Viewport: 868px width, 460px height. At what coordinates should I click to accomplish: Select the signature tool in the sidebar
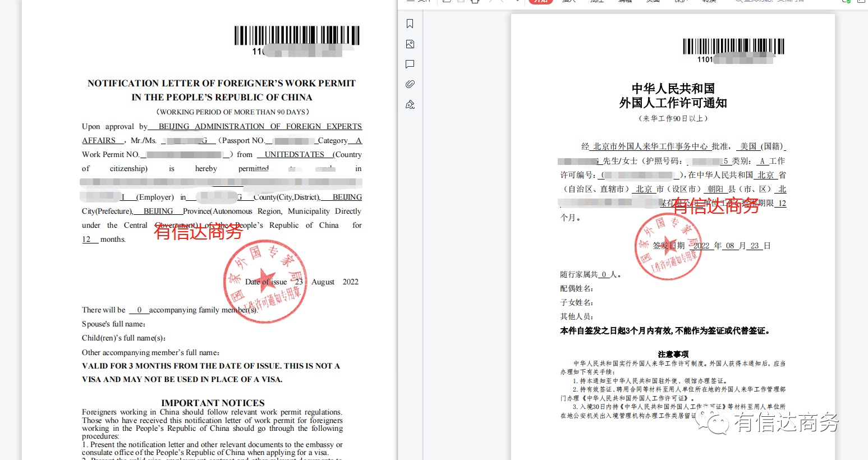[x=410, y=104]
